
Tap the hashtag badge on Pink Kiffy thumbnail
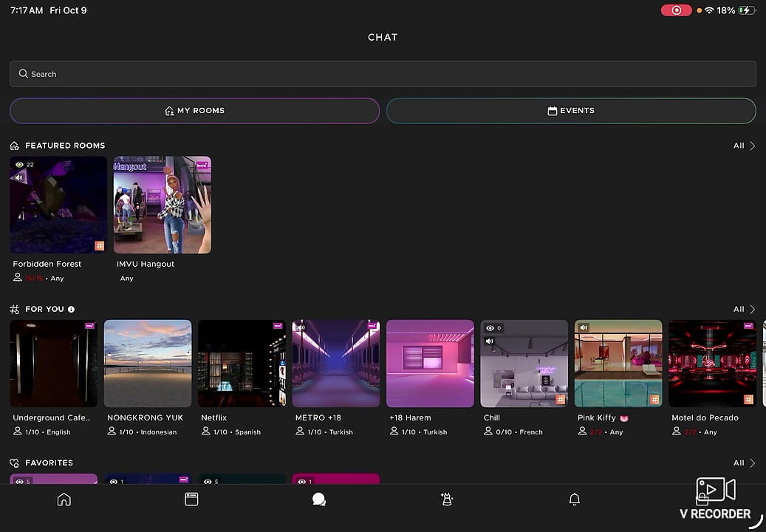coord(654,400)
